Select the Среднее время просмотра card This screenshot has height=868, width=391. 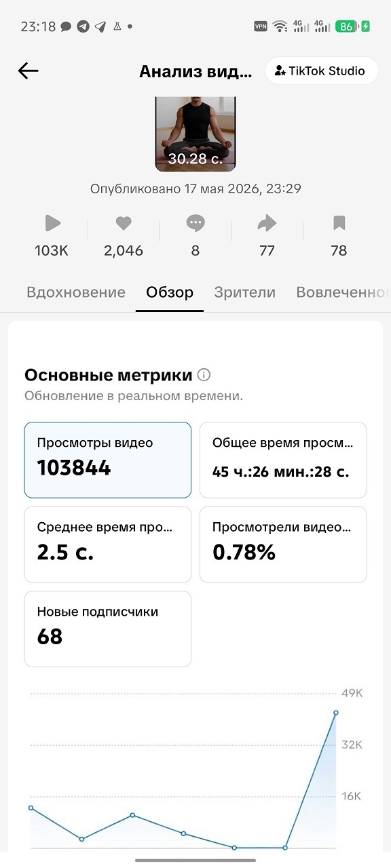[x=108, y=545]
